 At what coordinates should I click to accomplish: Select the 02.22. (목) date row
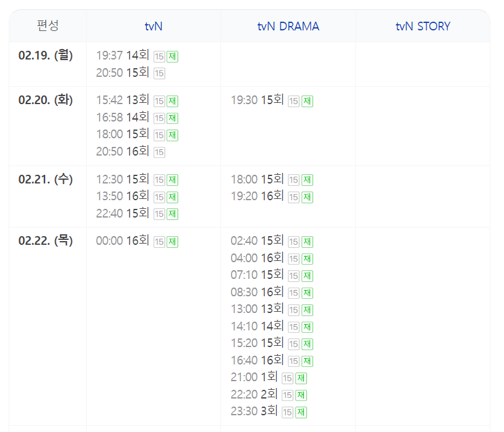(46, 240)
